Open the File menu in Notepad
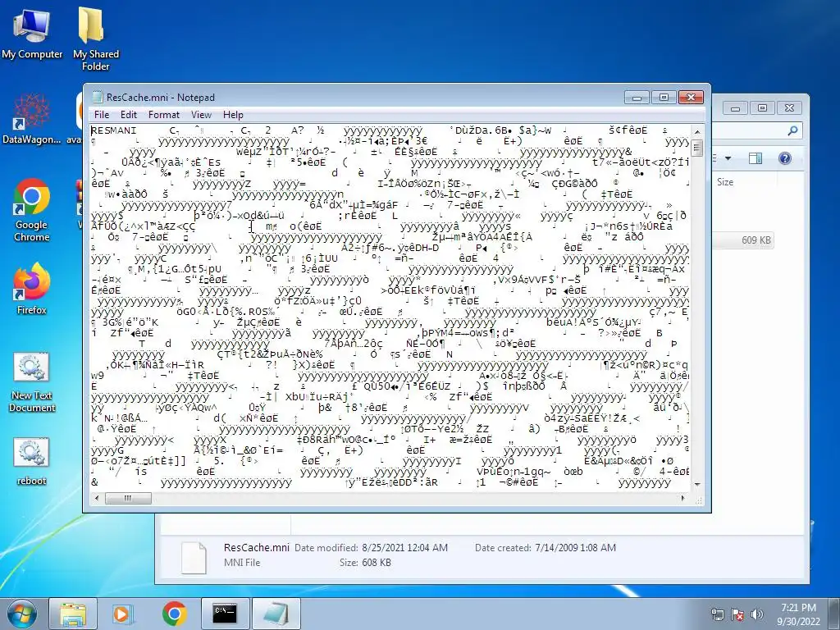 click(101, 115)
